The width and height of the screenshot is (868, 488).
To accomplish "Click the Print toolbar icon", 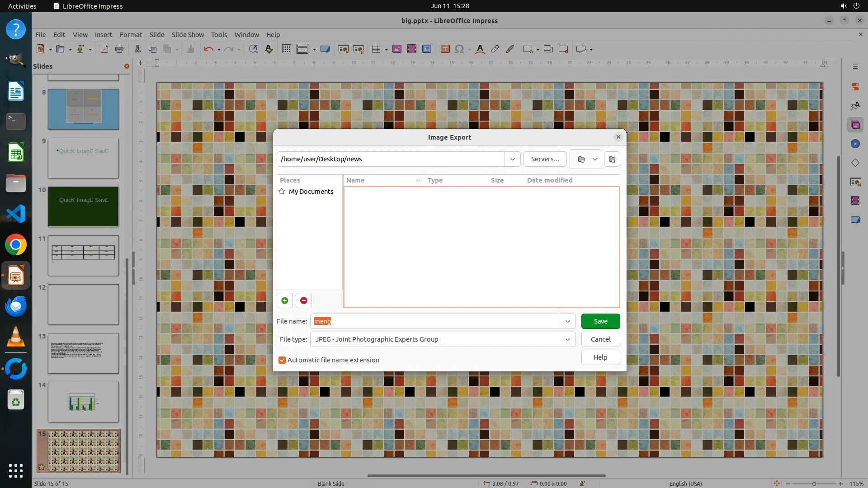I will (x=119, y=49).
